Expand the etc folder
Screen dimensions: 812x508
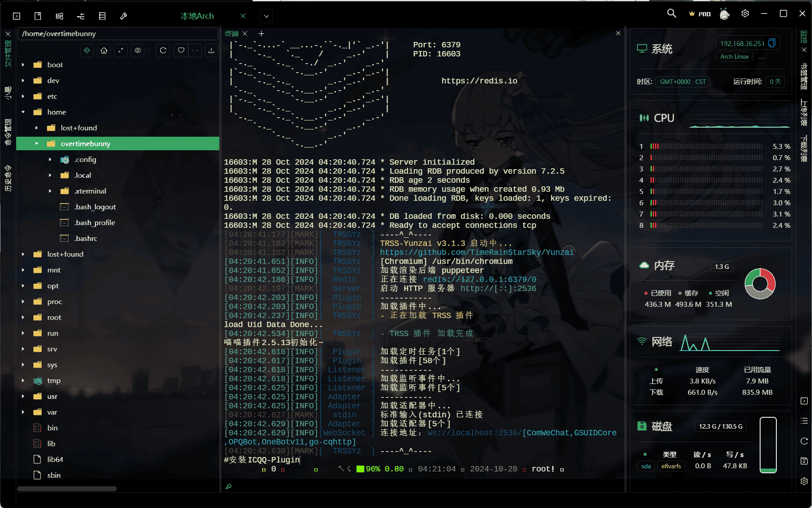(23, 97)
